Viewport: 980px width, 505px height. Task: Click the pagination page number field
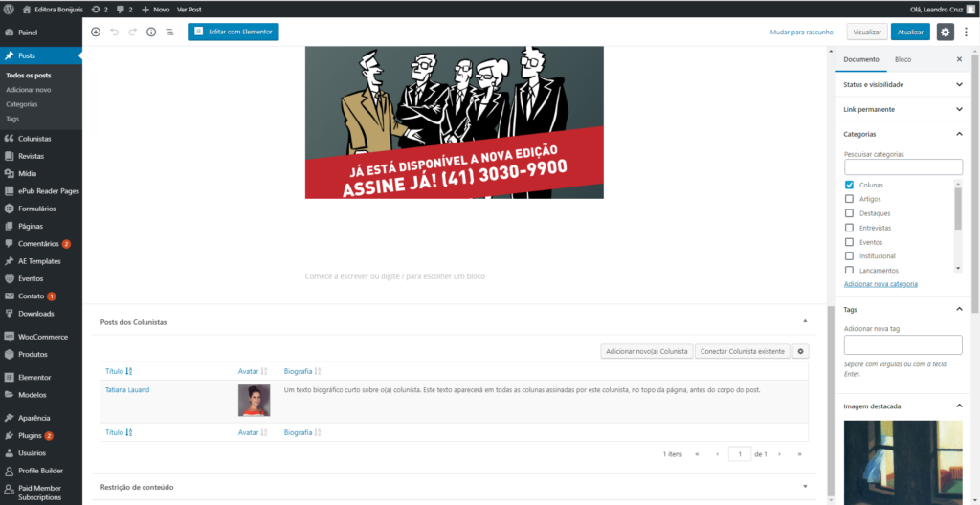pos(740,454)
